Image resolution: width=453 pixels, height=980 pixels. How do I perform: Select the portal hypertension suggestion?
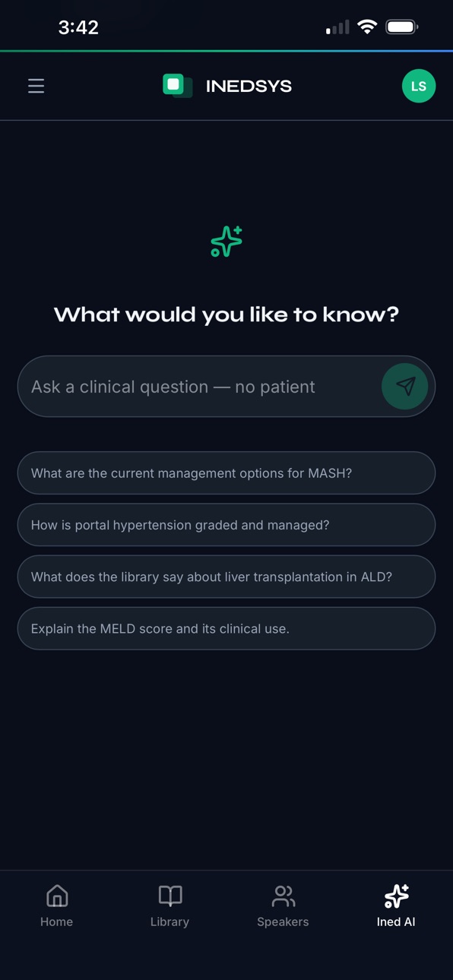tap(226, 525)
